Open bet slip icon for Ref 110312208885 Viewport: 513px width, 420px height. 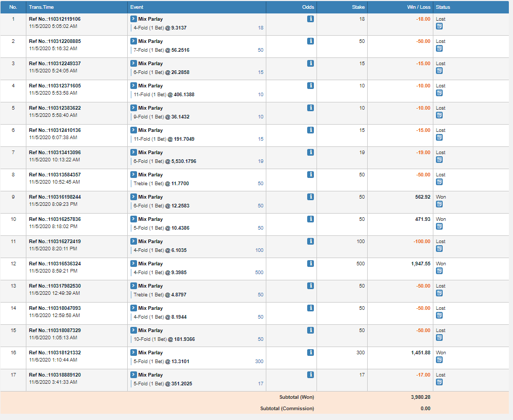440,49
